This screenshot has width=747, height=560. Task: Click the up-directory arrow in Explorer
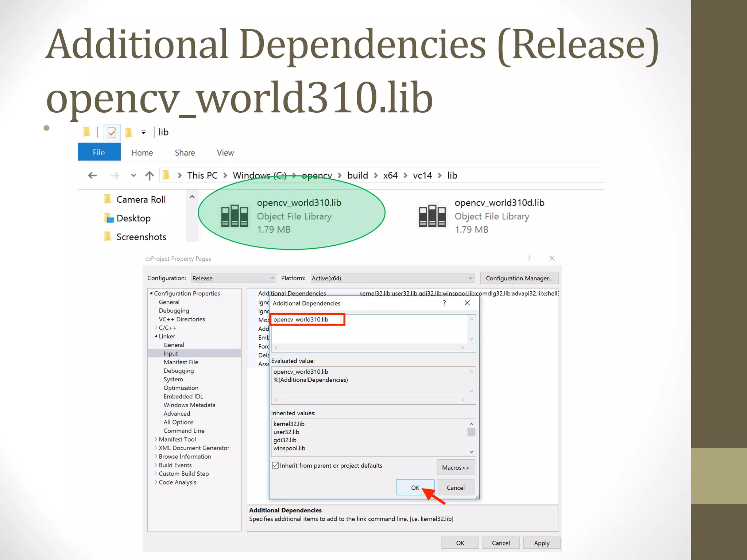(x=149, y=176)
